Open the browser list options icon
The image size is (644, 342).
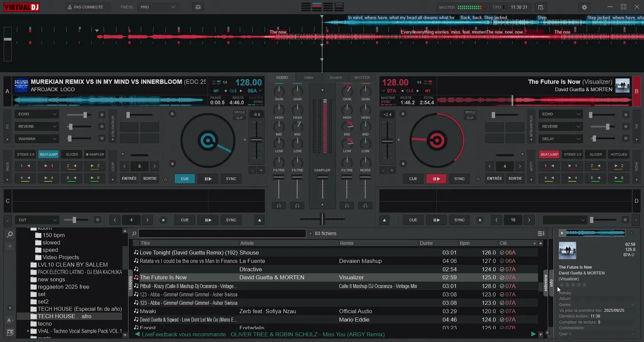click(541, 233)
